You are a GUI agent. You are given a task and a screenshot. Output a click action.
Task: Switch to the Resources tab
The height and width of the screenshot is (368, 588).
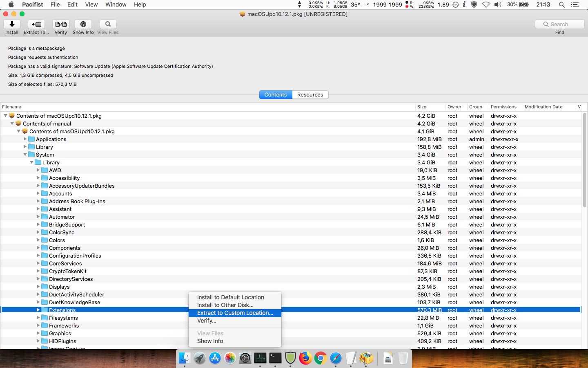coord(310,94)
